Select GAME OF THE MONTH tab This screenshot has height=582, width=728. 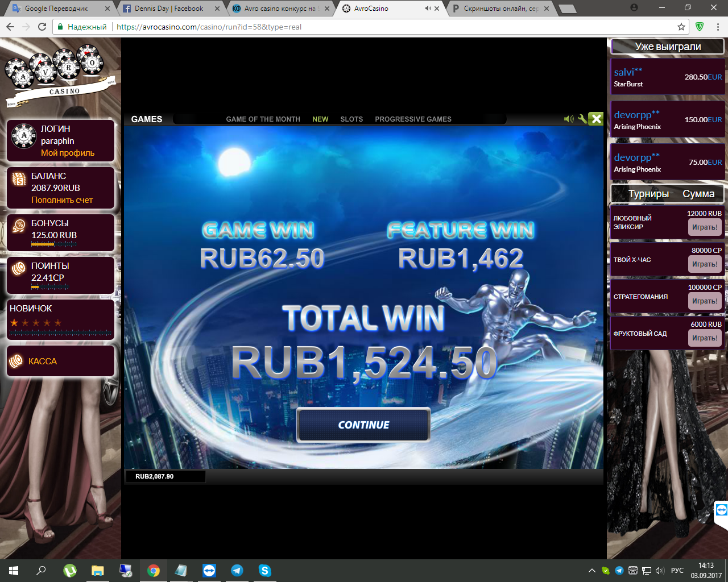tap(263, 119)
